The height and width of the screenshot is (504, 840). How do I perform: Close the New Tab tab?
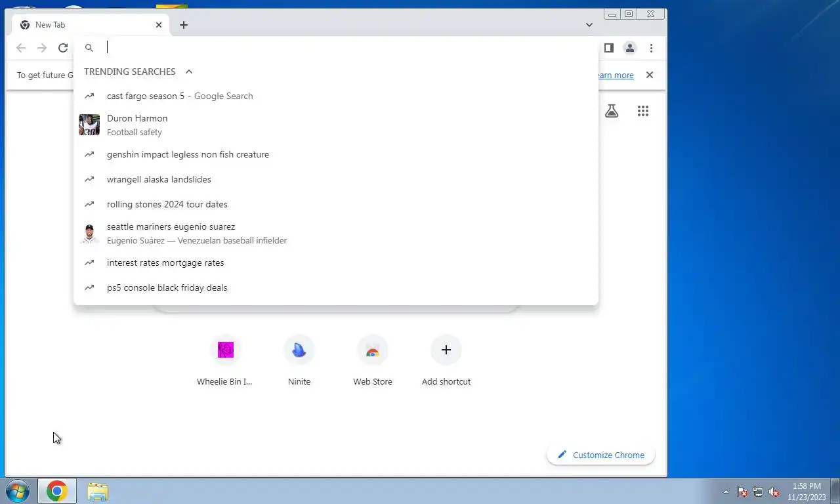click(x=158, y=25)
